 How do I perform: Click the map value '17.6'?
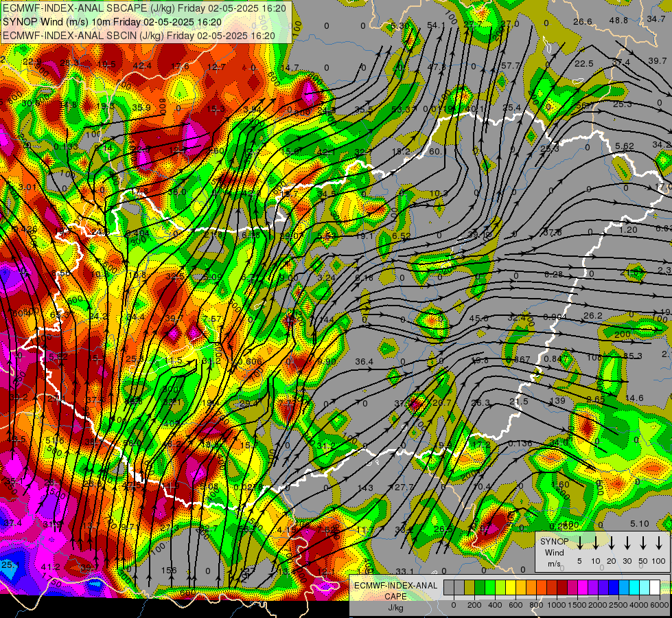180,66
